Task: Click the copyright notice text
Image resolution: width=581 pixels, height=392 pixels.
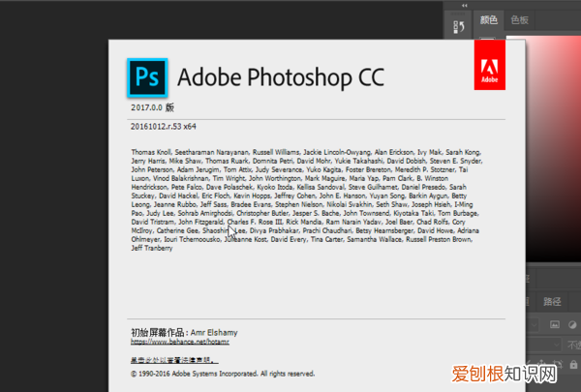Action: point(222,373)
